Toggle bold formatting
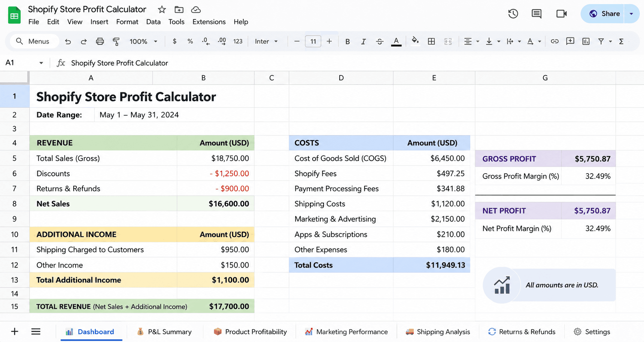This screenshot has height=342, width=644. coord(347,42)
